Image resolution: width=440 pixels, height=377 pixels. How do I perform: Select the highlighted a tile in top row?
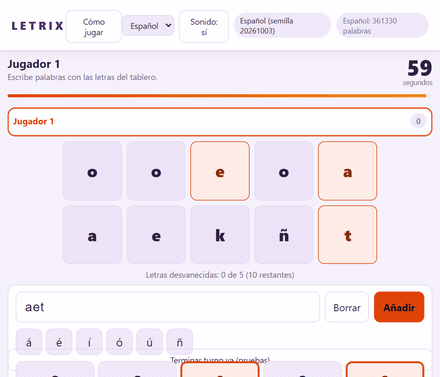(x=348, y=171)
